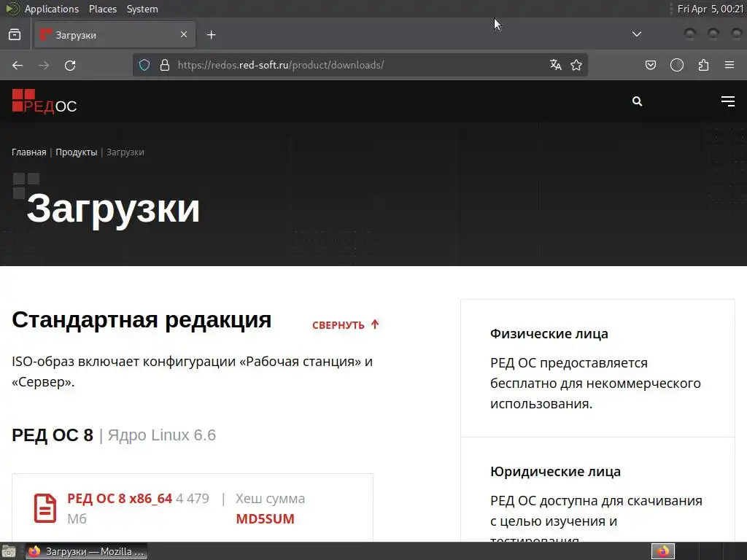The height and width of the screenshot is (560, 747).
Task: Click Firefox workspace switcher icon
Action: point(663,551)
